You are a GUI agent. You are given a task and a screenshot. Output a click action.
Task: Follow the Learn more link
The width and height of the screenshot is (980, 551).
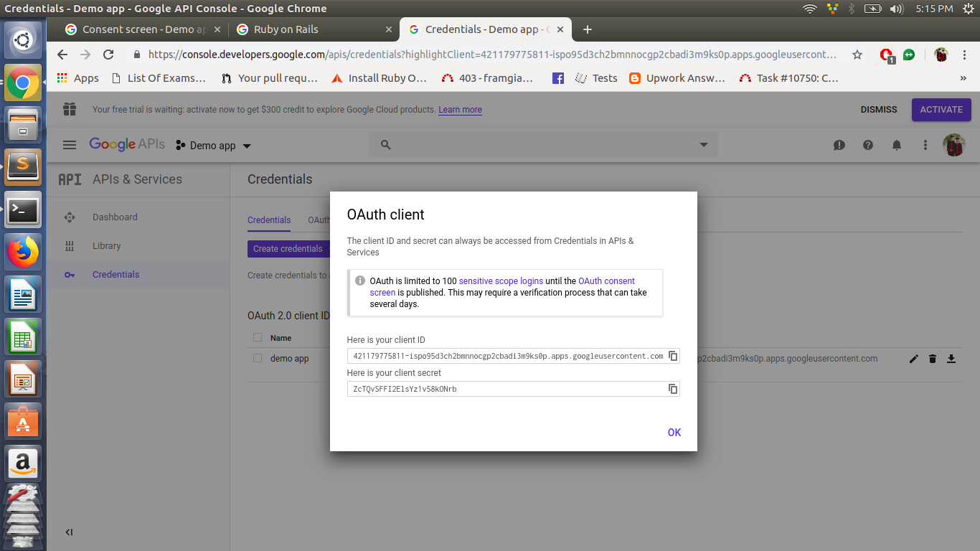pos(460,110)
